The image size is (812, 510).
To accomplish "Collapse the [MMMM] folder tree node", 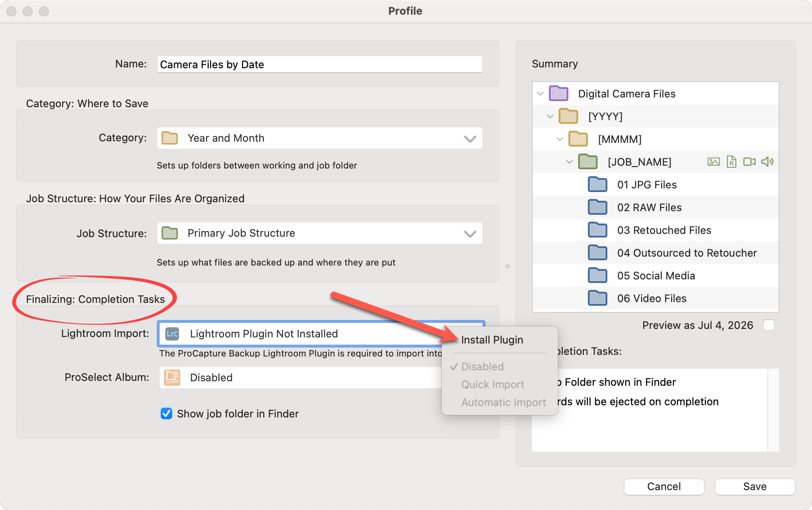I will 560,139.
